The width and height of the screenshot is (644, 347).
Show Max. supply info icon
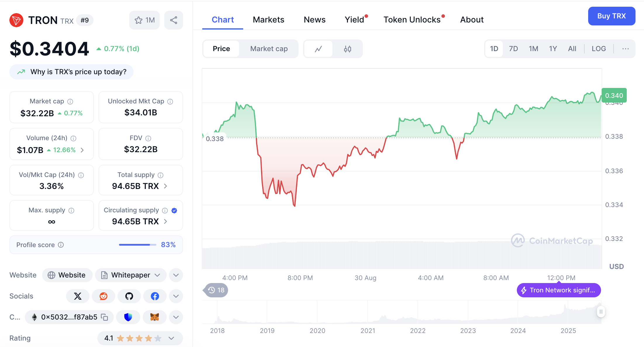coord(71,210)
